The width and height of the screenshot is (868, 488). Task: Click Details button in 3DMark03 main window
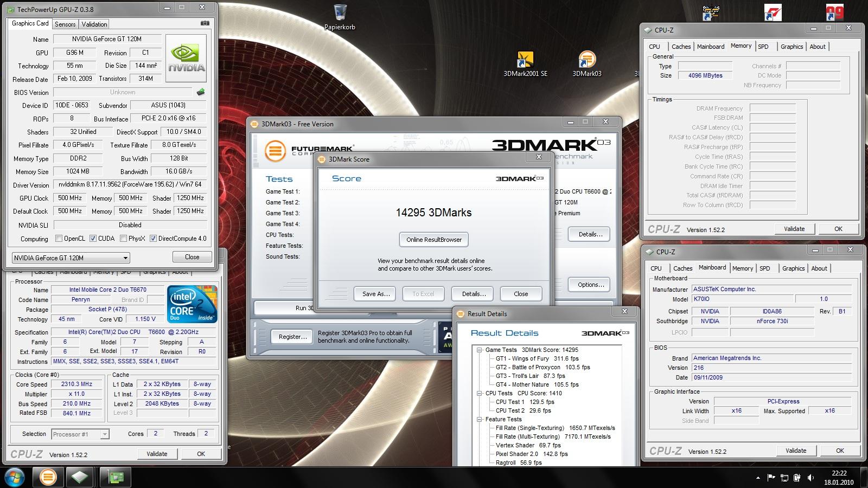590,234
